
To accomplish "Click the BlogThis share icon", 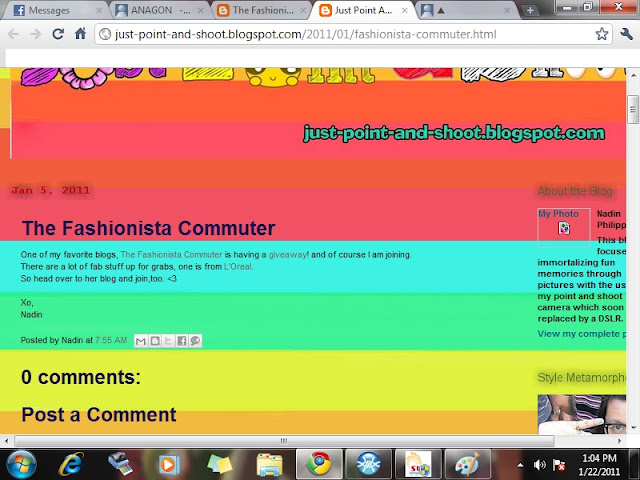I will coord(155,341).
